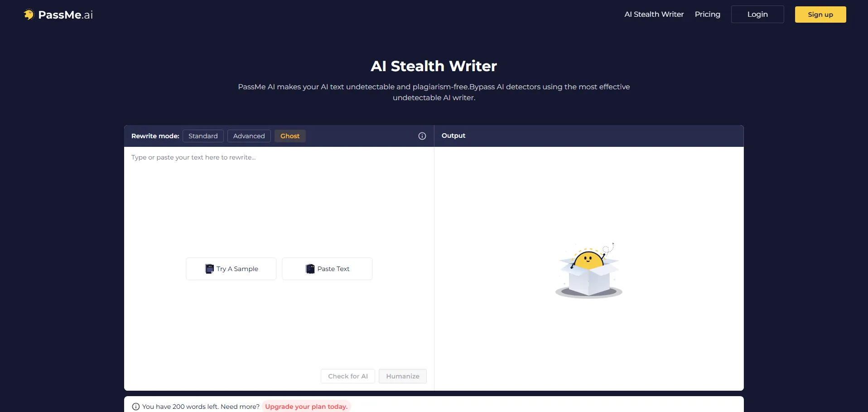Select the Standard rewrite mode
Screen dimensions: 868x412
(203, 136)
